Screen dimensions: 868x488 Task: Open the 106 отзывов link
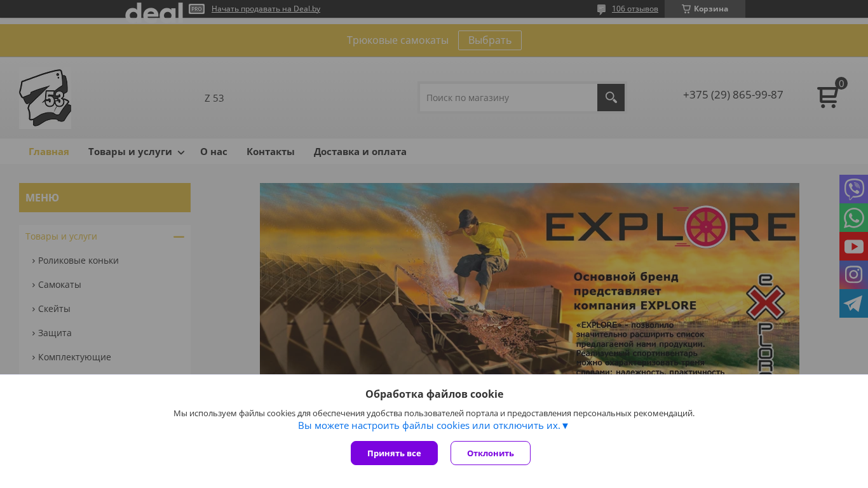635,9
